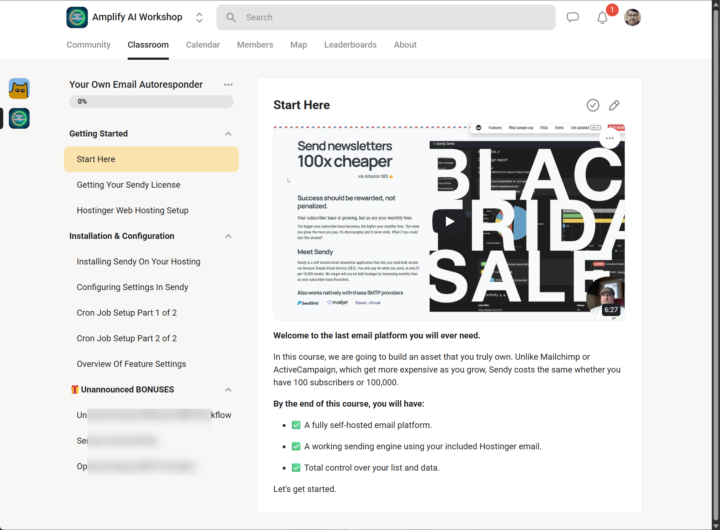Open the chat messages icon

click(572, 17)
